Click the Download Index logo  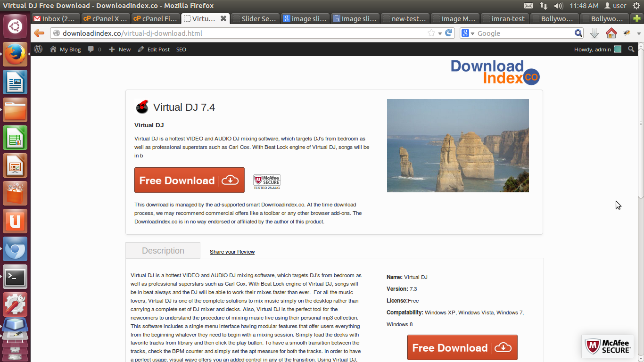point(495,72)
